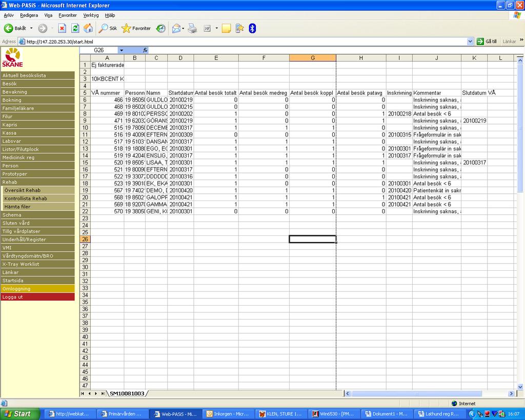Screen dimensions: 525x420
Task: Open X-Tray Worklist sidebar item
Action: tap(37, 264)
